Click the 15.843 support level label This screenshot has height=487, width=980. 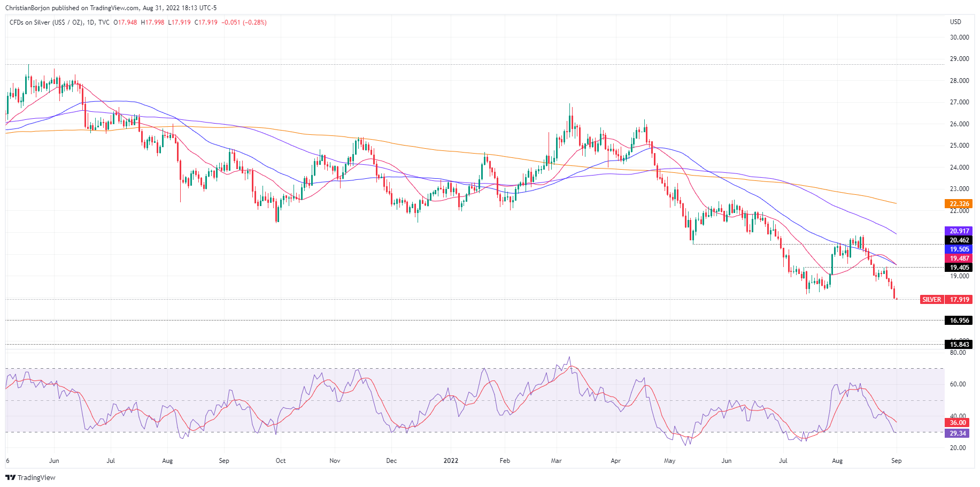[959, 345]
